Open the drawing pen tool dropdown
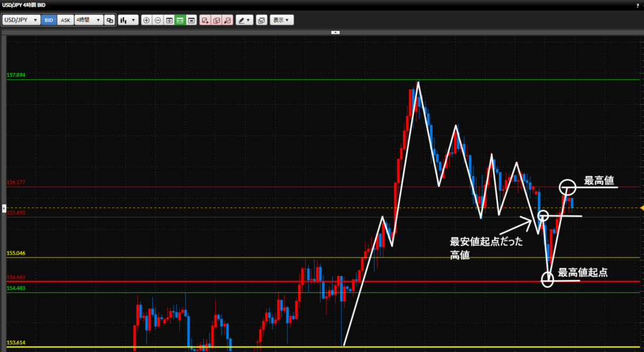Image resolution: width=644 pixels, height=352 pixels. (245, 20)
